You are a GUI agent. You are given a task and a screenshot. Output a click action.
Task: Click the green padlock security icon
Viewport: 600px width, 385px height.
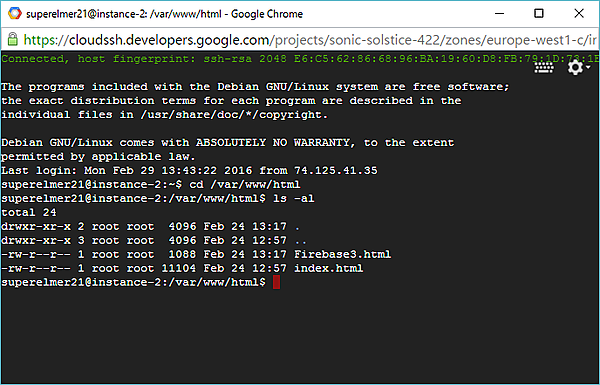click(x=13, y=39)
